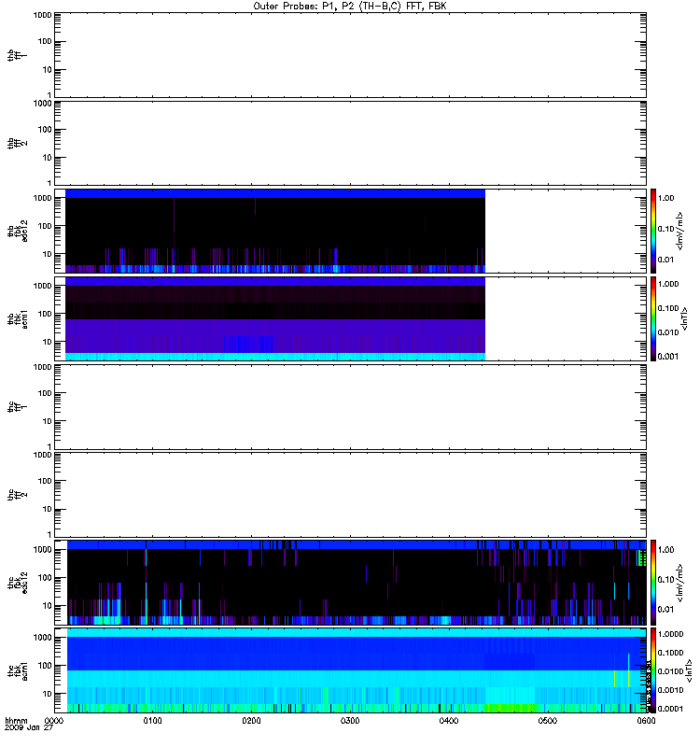Click the '1.000' tick on thb scm1 color bar
Screen dimensions: 700x747
point(668,284)
